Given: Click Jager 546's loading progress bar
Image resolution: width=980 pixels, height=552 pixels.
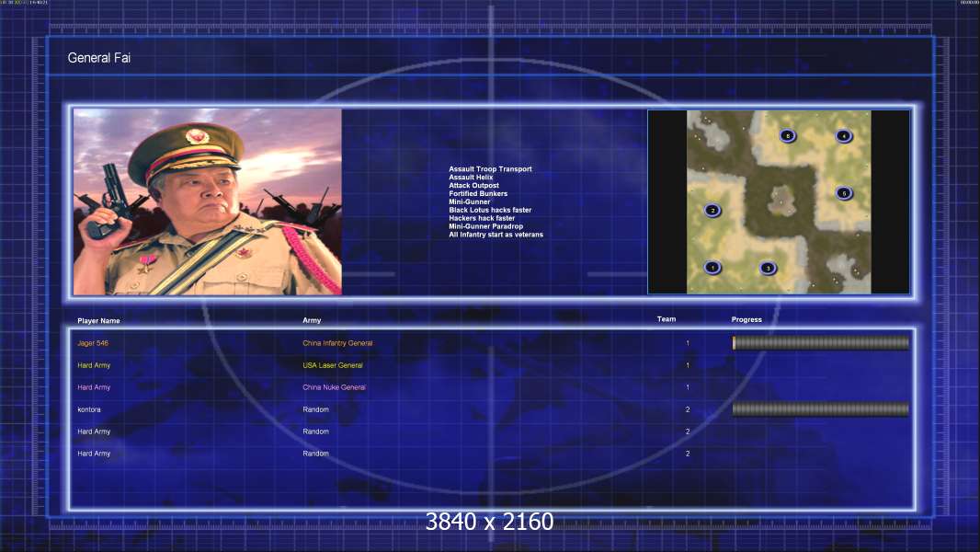Looking at the screenshot, I should (x=821, y=342).
